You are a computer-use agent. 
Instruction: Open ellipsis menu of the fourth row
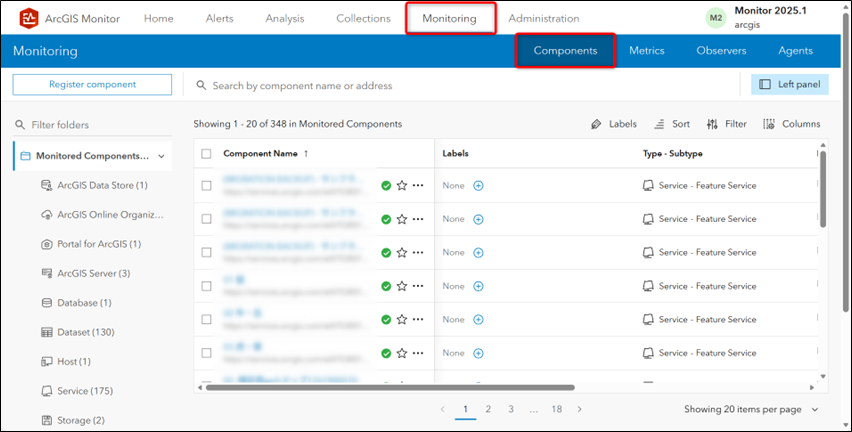pos(418,286)
